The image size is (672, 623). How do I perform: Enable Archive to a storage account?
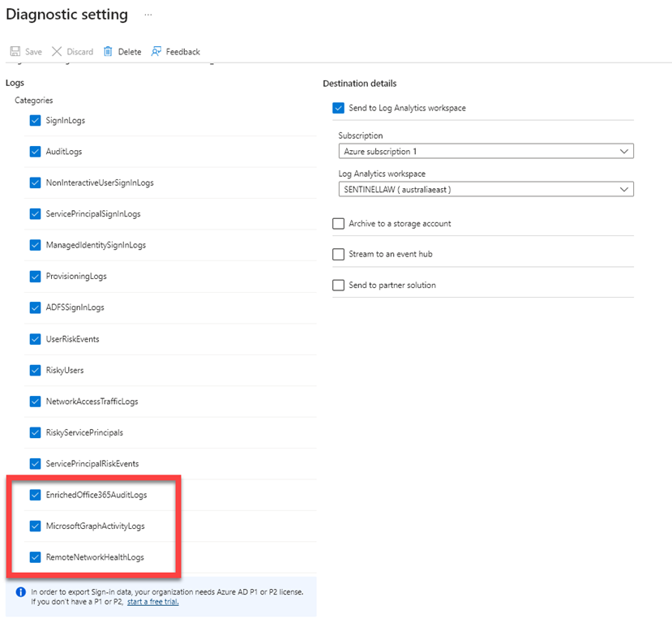click(x=338, y=224)
